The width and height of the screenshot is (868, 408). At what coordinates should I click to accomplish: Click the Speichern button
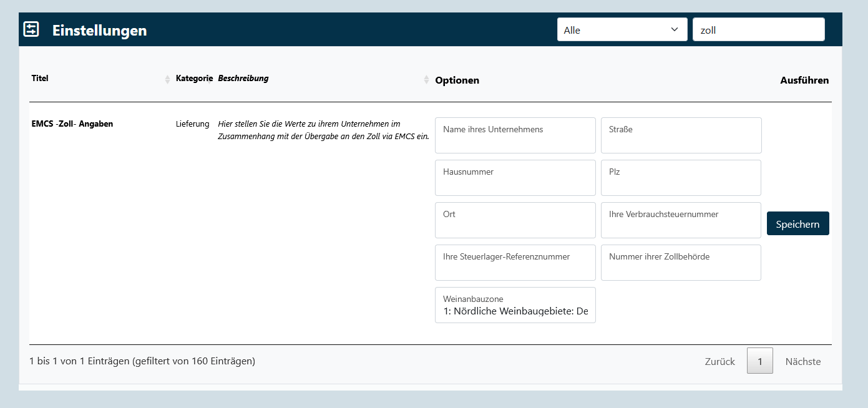[797, 224]
